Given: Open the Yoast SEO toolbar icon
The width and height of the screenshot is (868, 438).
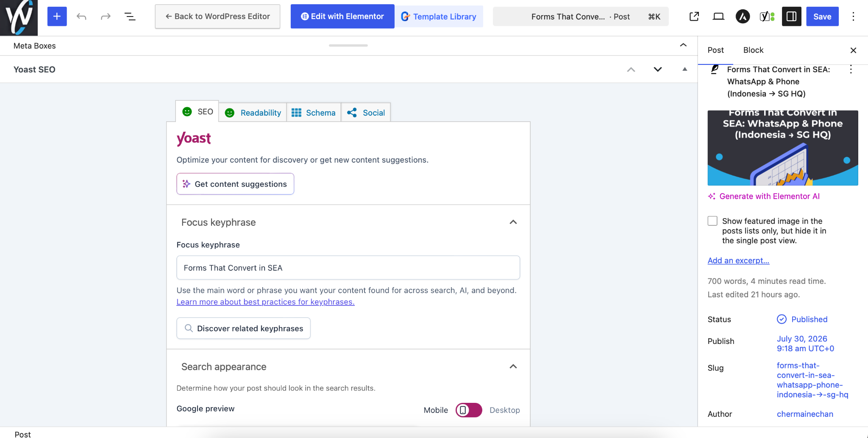Looking at the screenshot, I should [x=767, y=17].
